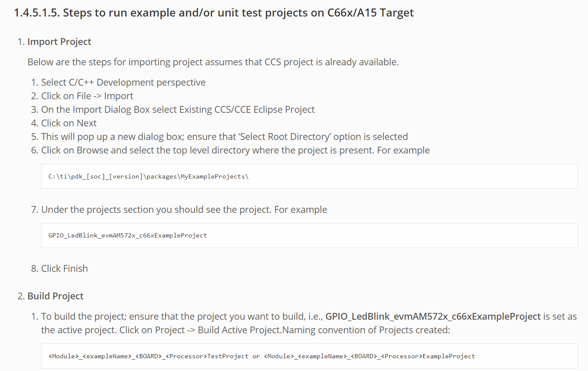
Task: Click the "Click on Next" step
Action: 69,123
